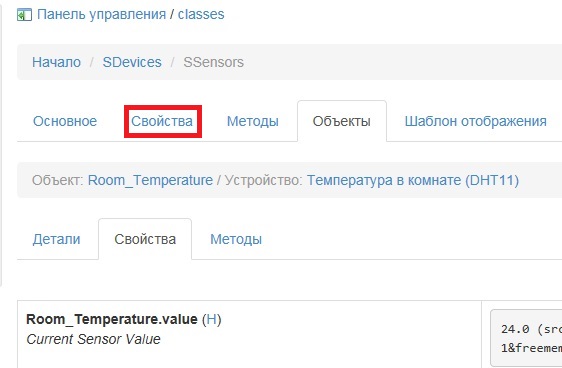The width and height of the screenshot is (562, 368).
Task: Click the Room_Temperature.value property name
Action: coord(112,319)
